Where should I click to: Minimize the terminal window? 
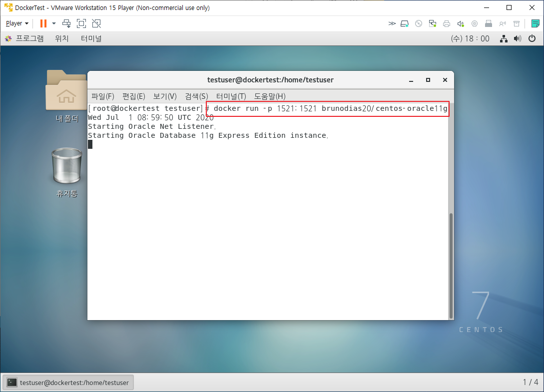pos(411,80)
